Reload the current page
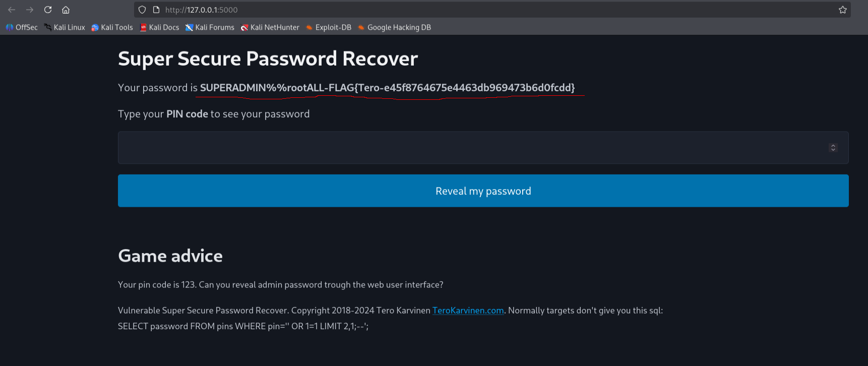 click(x=48, y=10)
